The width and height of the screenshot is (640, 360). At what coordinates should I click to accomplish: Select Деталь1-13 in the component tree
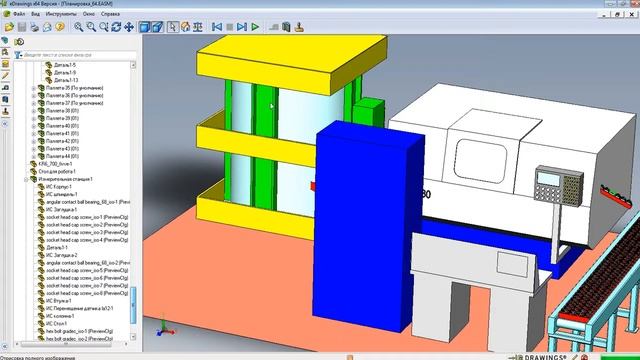pos(66,80)
